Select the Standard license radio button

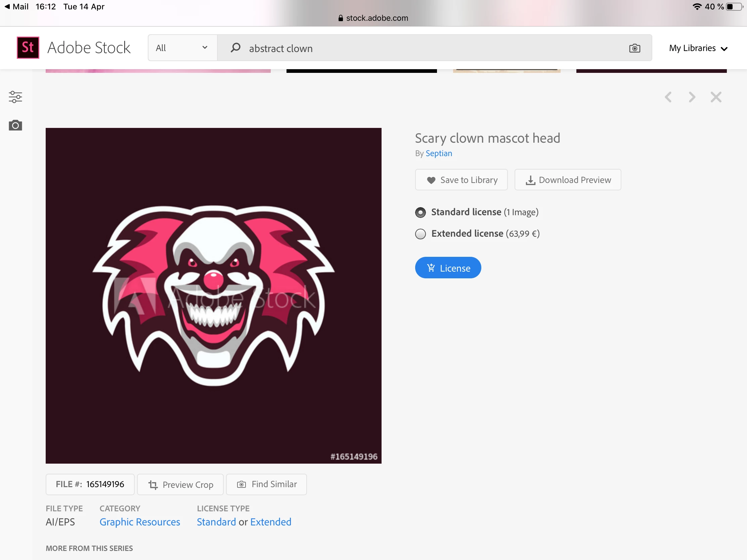coord(421,212)
